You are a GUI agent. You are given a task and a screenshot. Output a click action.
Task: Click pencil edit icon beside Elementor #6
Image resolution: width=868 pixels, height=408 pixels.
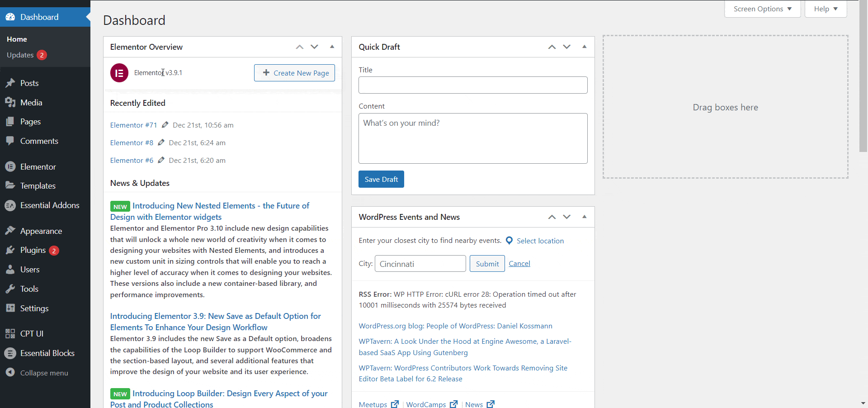tap(161, 160)
